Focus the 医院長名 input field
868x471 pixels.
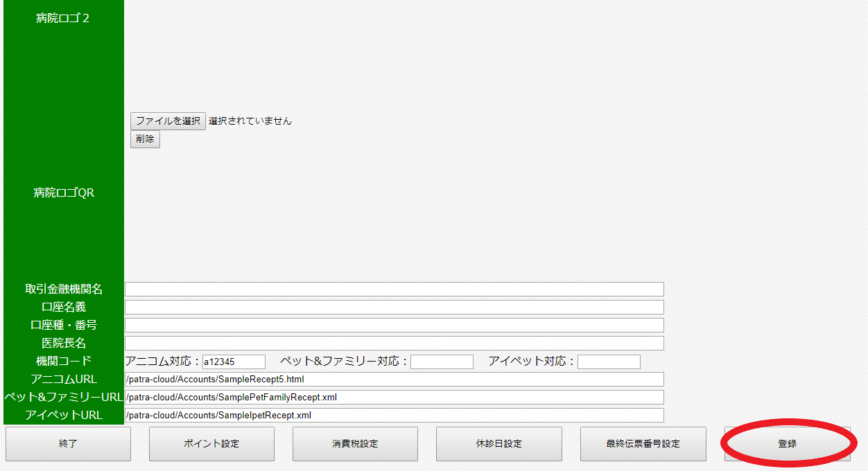(394, 344)
